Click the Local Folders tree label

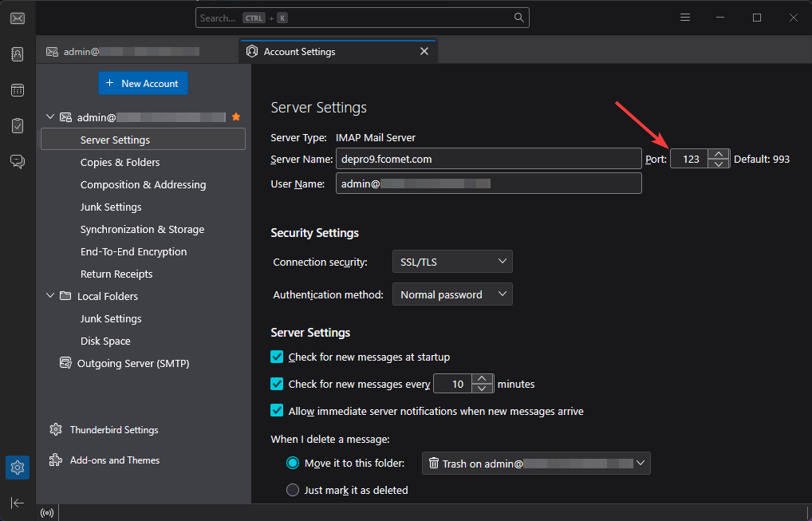click(108, 296)
